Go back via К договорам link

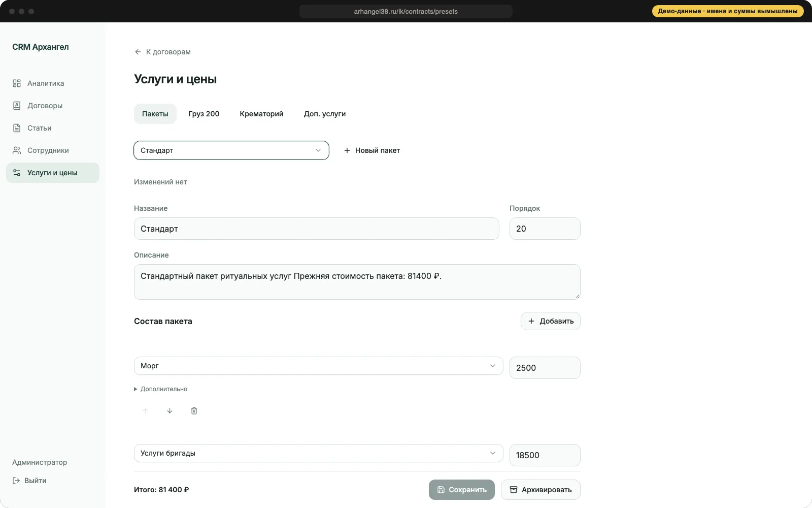[x=162, y=52]
